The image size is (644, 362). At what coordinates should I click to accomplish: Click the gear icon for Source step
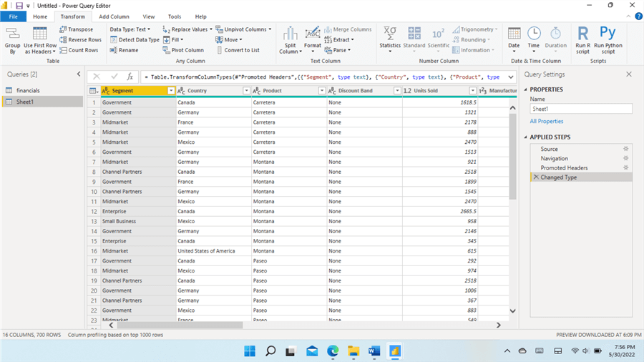click(x=625, y=149)
